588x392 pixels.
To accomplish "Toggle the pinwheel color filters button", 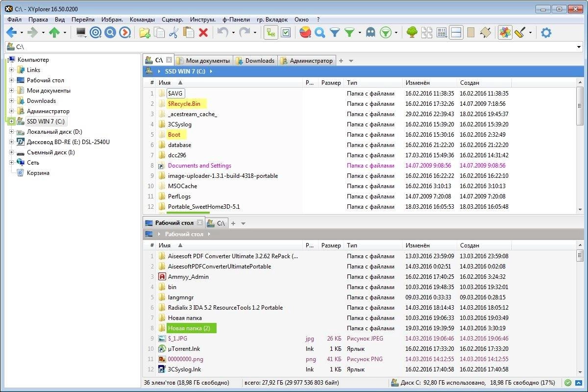I will [505, 33].
